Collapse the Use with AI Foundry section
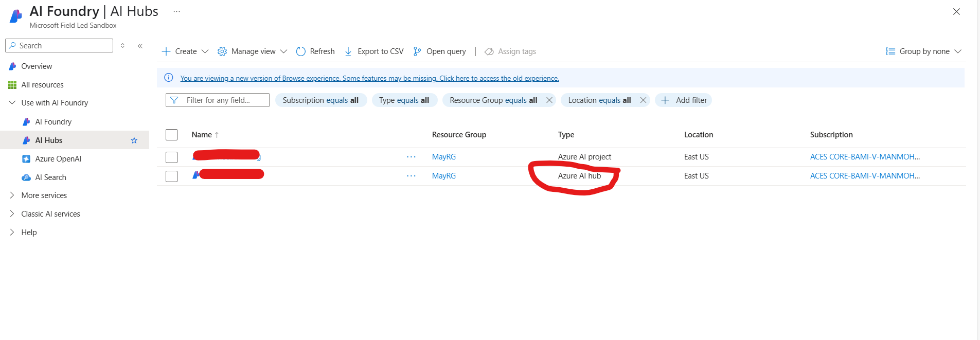The width and height of the screenshot is (980, 340). click(x=12, y=103)
